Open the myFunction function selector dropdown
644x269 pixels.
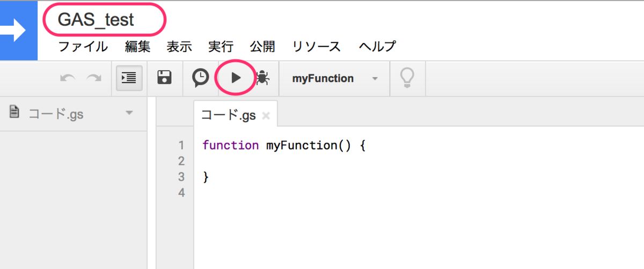coord(335,78)
